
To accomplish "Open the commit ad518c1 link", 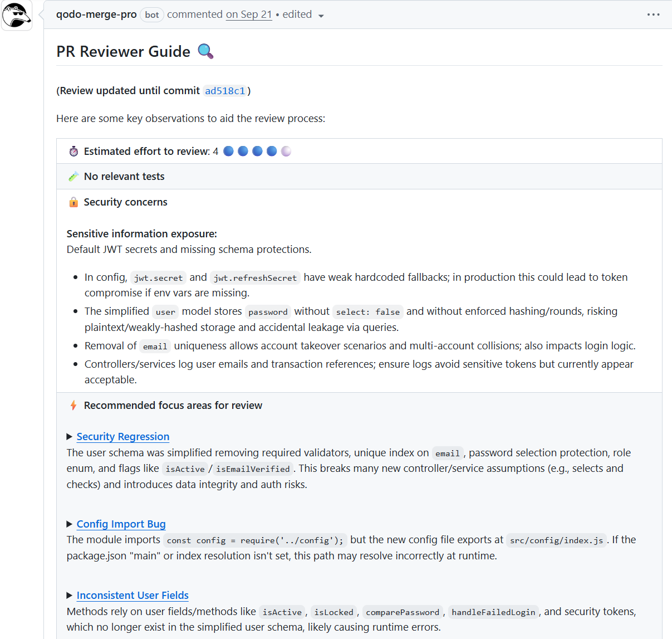I will pyautogui.click(x=225, y=90).
